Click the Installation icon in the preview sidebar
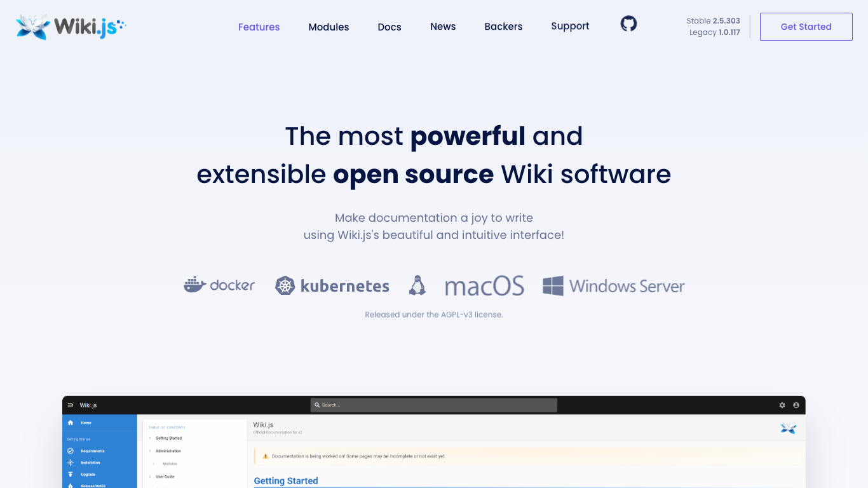The height and width of the screenshot is (488, 868). 71,463
